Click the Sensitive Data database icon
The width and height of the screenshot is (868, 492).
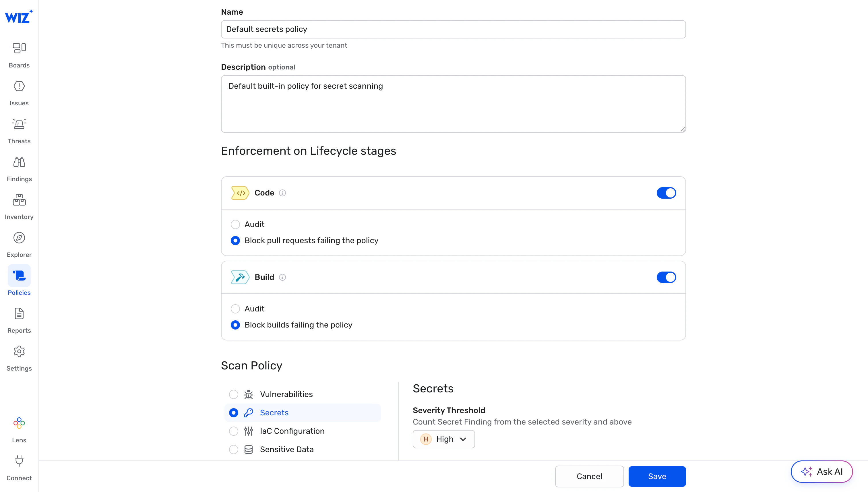(x=249, y=450)
